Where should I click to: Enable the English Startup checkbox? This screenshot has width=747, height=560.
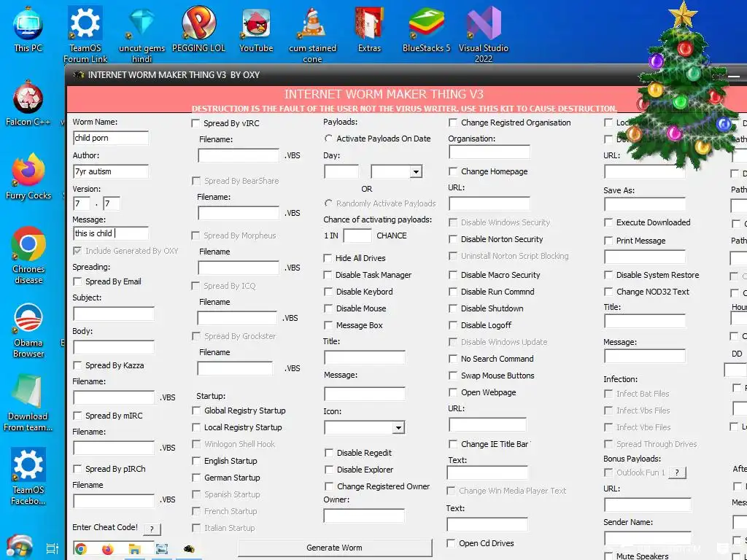click(x=196, y=461)
